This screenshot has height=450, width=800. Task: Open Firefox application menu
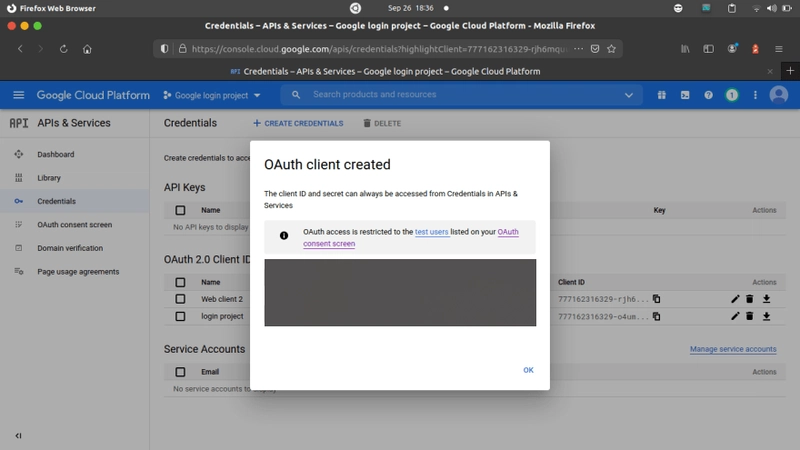pyautogui.click(x=779, y=49)
